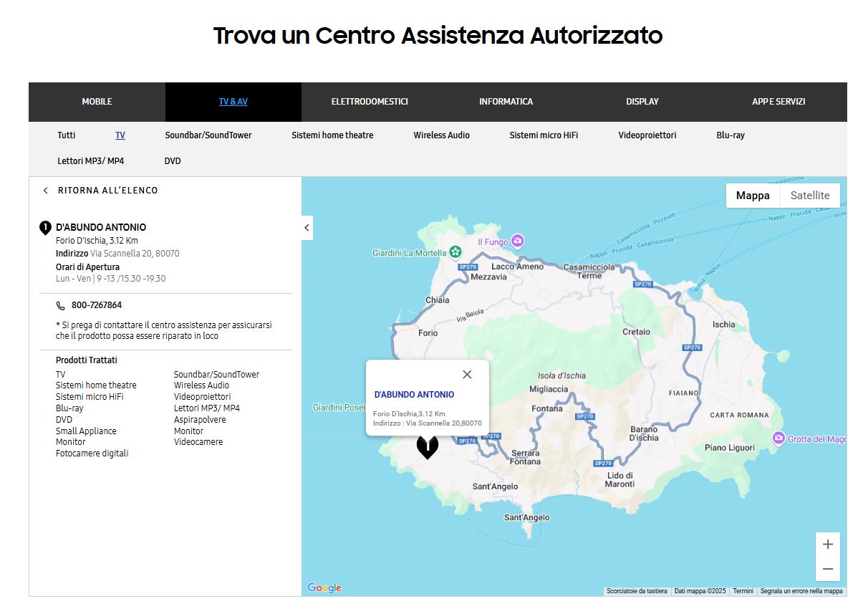Click the Isola d'Ischia label on the map
868x614 pixels.
[x=562, y=375]
